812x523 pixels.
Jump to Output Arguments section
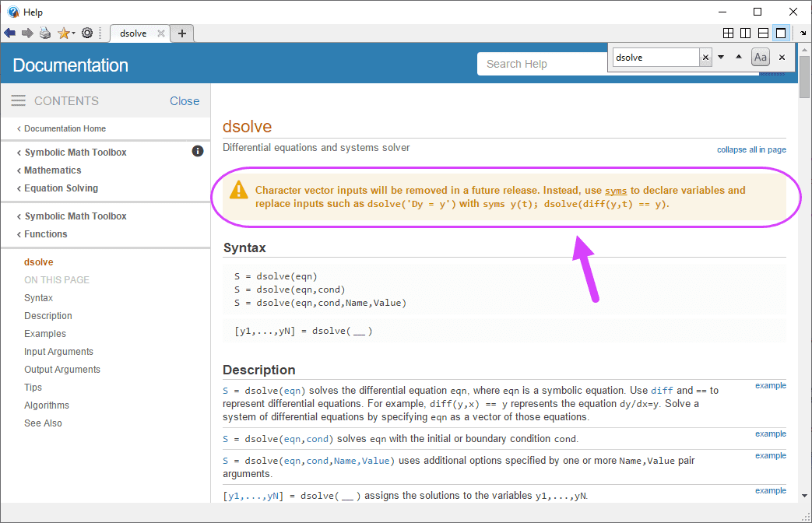tap(62, 369)
